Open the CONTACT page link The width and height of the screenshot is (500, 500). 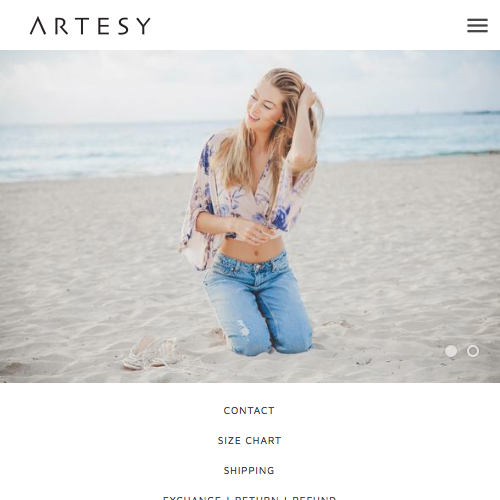[249, 411]
